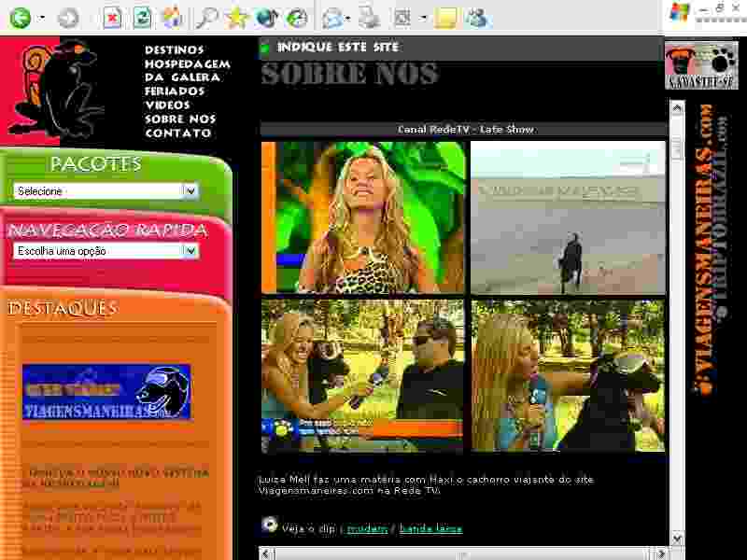
Task: Click the INDIQUE ESTE SITE link
Action: pyautogui.click(x=338, y=48)
